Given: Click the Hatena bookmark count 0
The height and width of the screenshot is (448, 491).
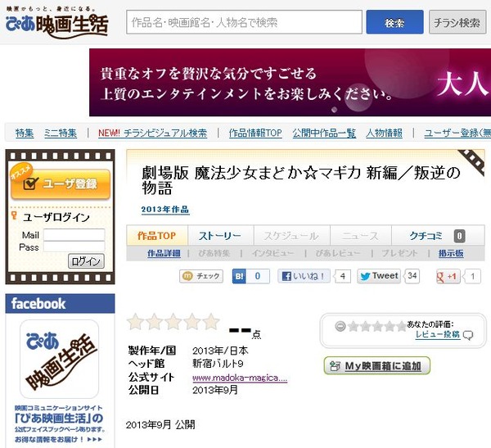Looking at the screenshot, I should click(258, 276).
